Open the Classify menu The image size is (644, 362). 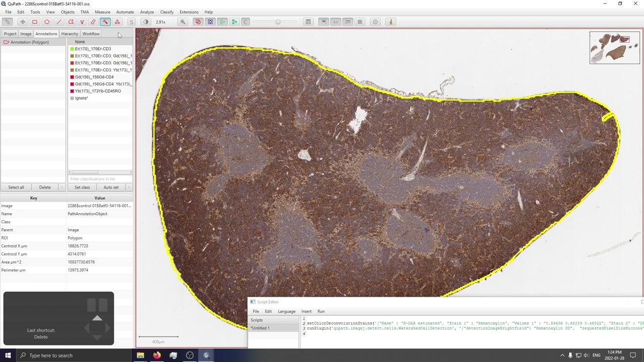(167, 12)
